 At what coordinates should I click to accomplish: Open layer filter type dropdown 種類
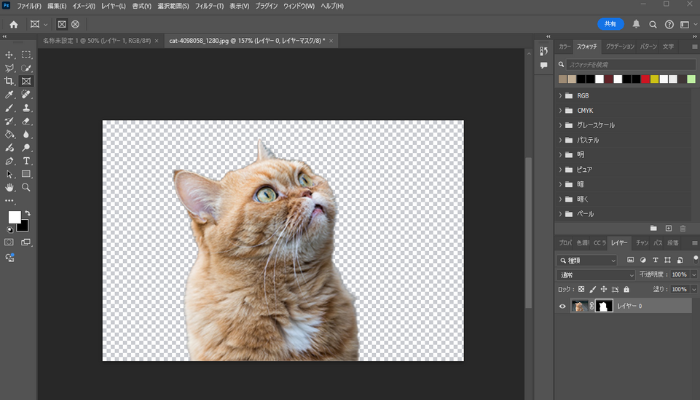coord(587,260)
